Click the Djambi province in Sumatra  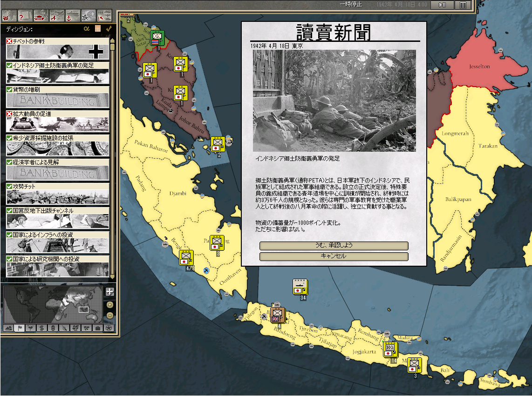coord(178,193)
